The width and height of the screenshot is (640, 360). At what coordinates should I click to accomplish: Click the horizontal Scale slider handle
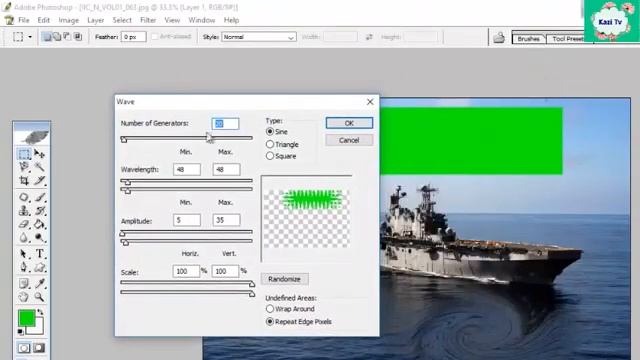coord(252,283)
